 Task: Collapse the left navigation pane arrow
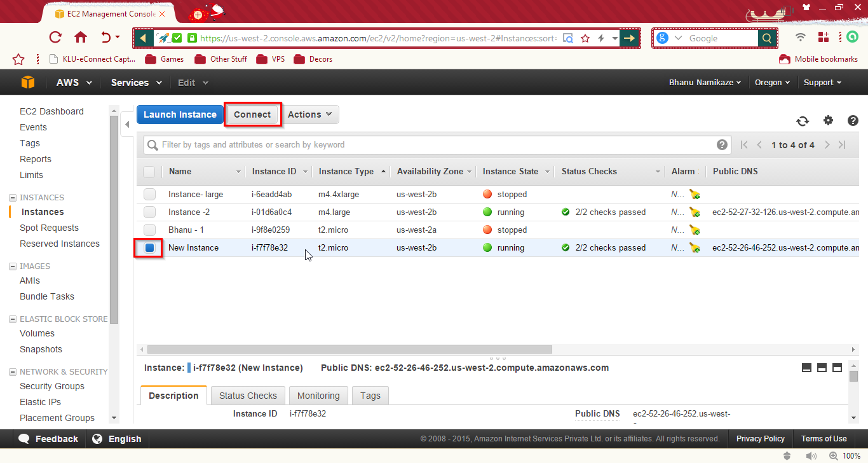point(127,125)
